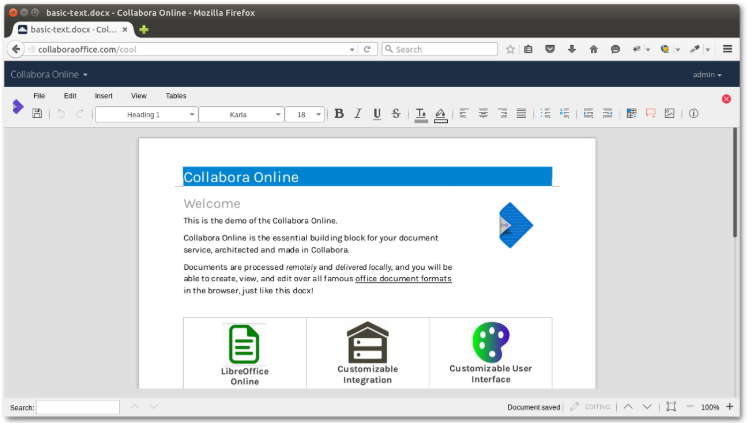
Task: Click the document search input field
Action: [x=78, y=407]
